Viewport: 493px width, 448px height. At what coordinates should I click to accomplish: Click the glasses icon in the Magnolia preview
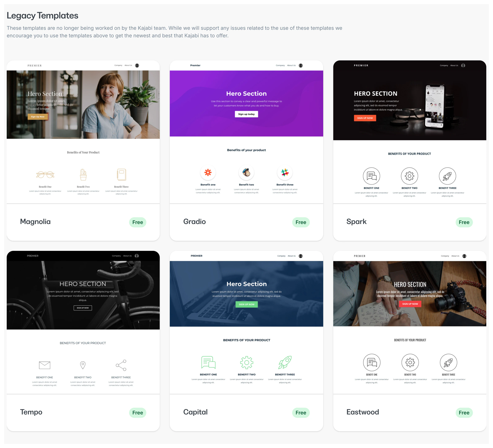(45, 175)
